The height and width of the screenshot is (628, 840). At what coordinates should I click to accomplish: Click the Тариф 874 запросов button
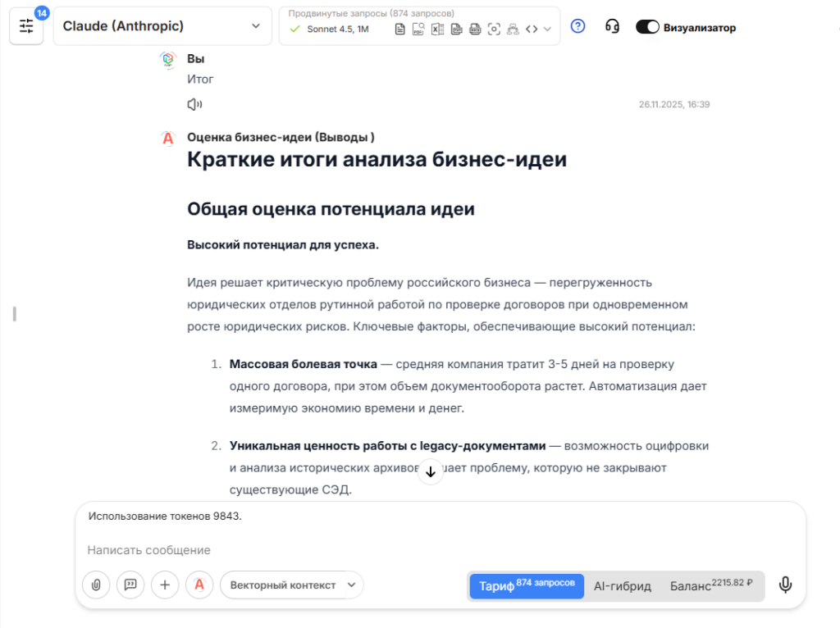(x=526, y=585)
